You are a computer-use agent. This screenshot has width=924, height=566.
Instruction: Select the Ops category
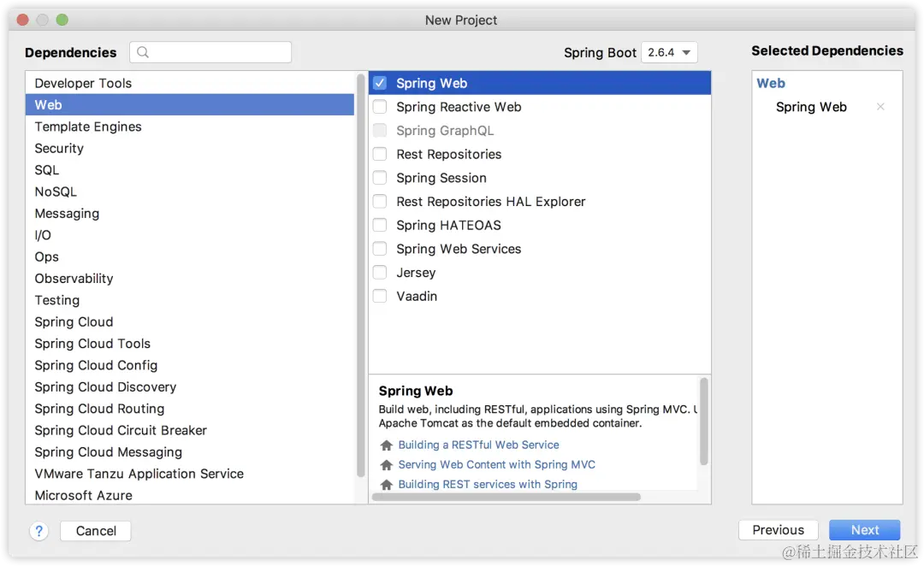pyautogui.click(x=190, y=256)
